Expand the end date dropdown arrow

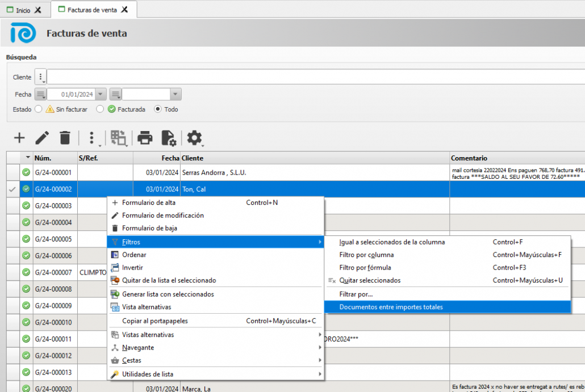tap(175, 94)
